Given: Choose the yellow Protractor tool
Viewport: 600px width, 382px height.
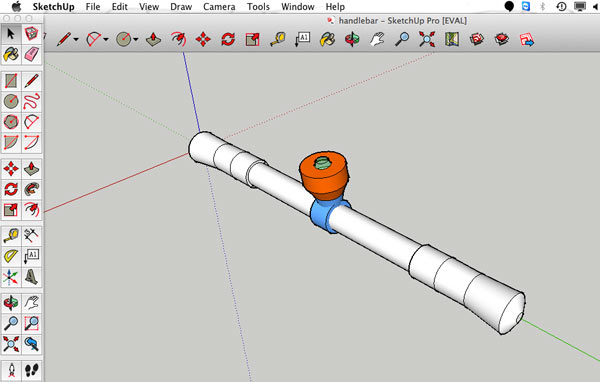Looking at the screenshot, I should click(11, 256).
